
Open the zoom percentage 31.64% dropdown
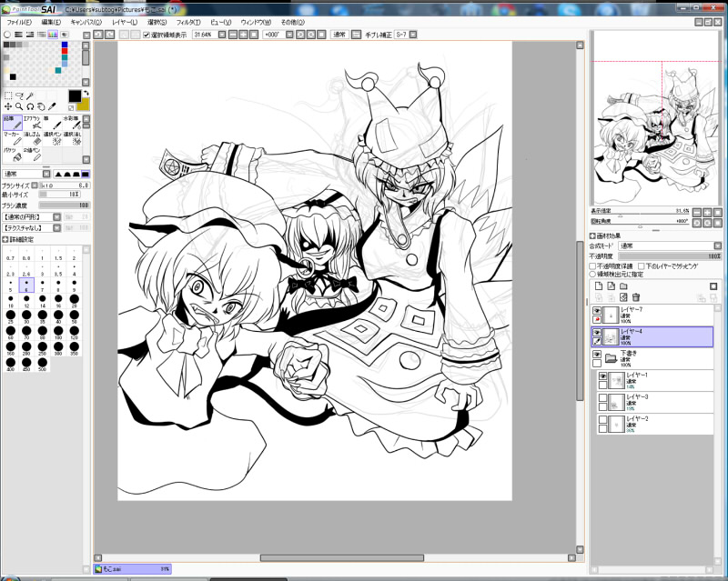(222, 35)
